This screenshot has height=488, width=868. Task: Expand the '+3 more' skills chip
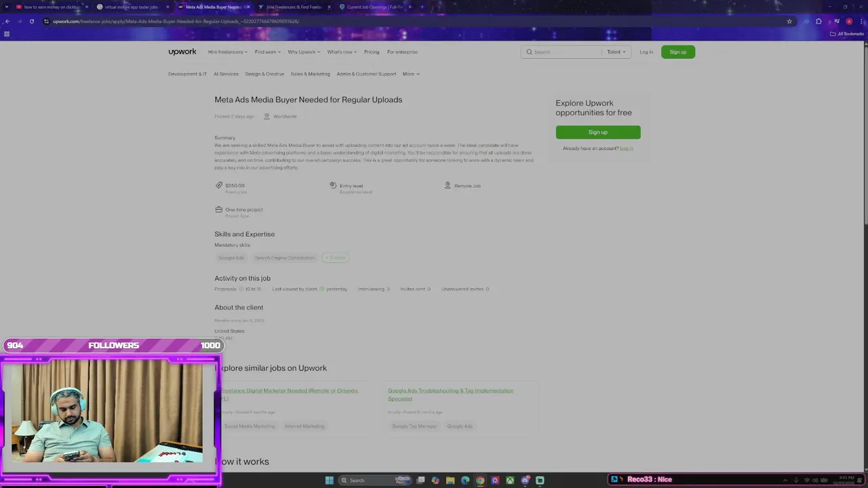(x=336, y=258)
